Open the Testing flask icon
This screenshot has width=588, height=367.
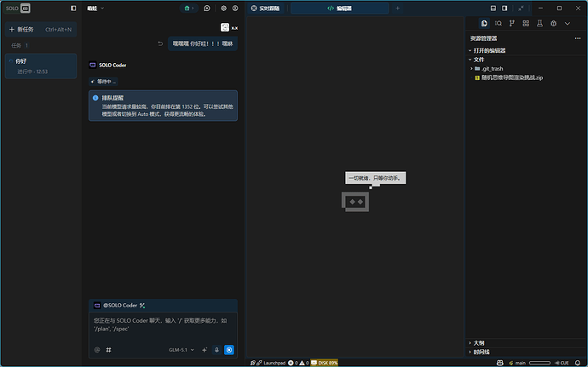[539, 23]
